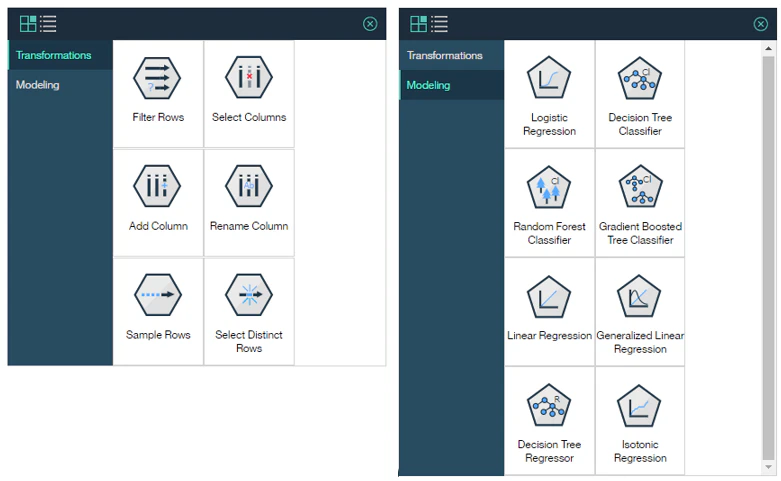
Task: Click the 'Logistic Regression' label
Action: (549, 124)
